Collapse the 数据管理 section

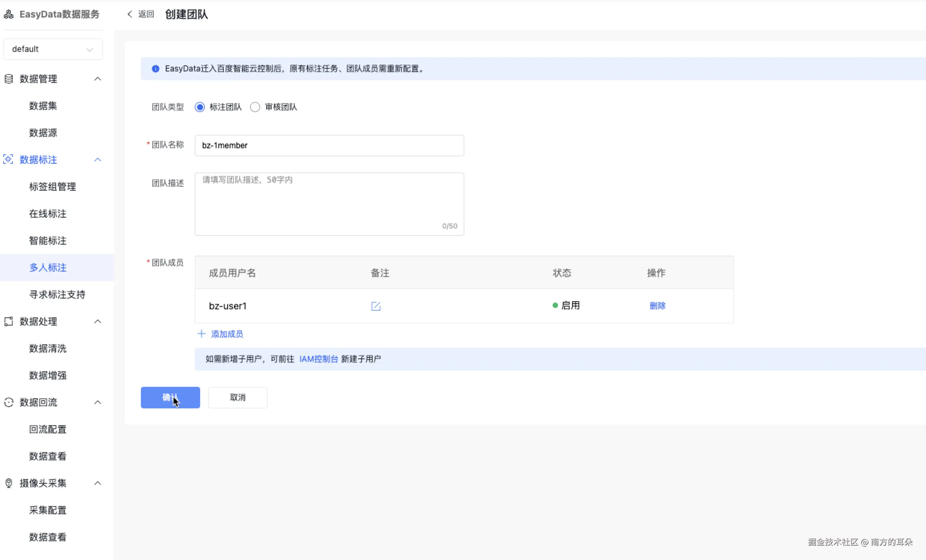click(98, 79)
